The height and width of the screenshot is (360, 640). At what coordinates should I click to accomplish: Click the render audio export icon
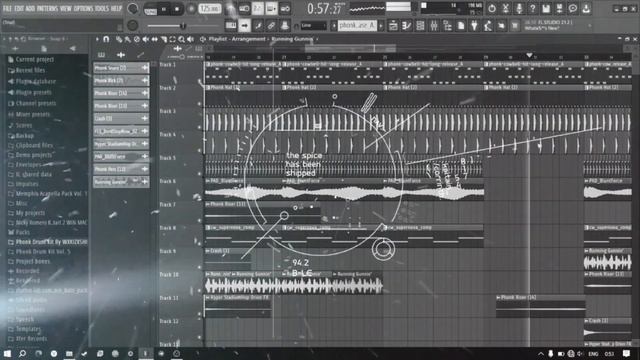(x=559, y=8)
